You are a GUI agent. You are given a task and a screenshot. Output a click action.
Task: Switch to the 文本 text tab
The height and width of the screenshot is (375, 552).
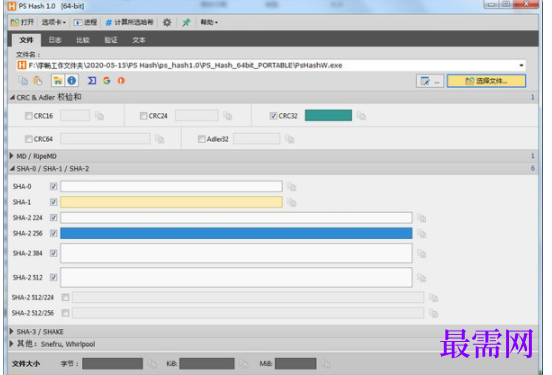coord(139,40)
